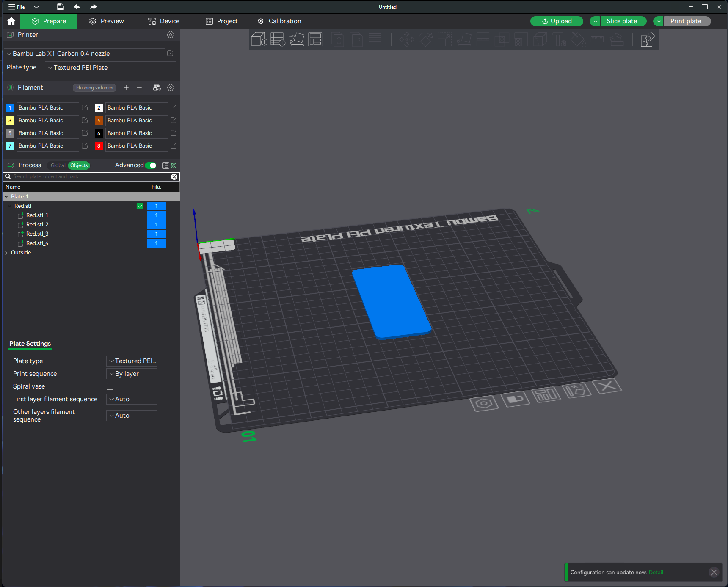Switch to the Device tab
The height and width of the screenshot is (587, 728).
164,21
